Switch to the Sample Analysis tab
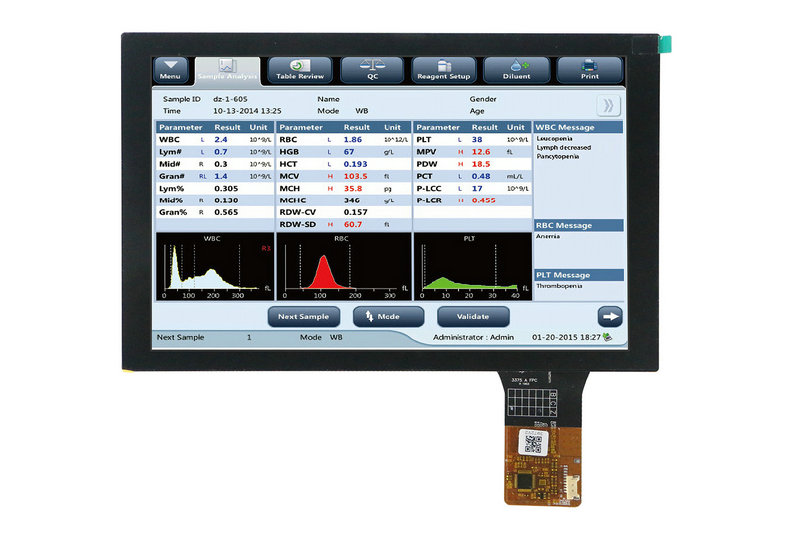 point(226,68)
